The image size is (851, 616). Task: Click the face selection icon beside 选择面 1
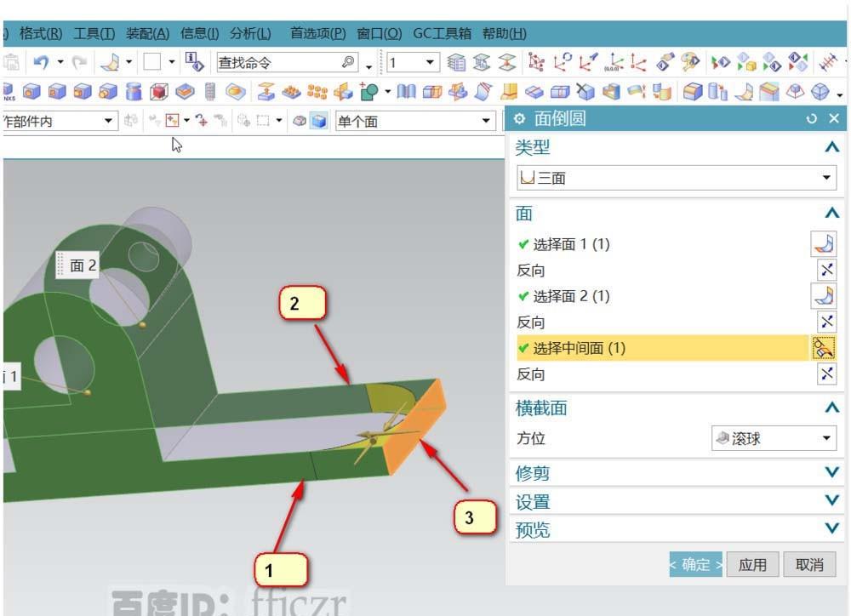click(824, 242)
